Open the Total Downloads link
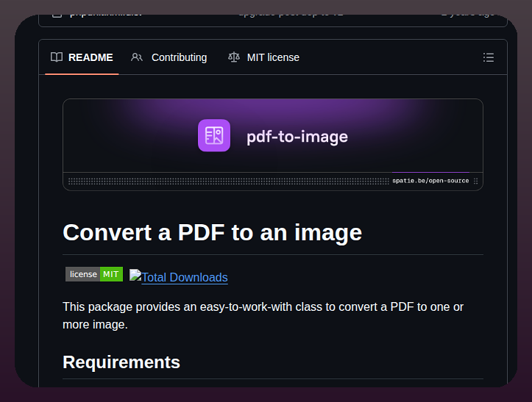Viewport: 532px width, 402px height. [x=185, y=277]
